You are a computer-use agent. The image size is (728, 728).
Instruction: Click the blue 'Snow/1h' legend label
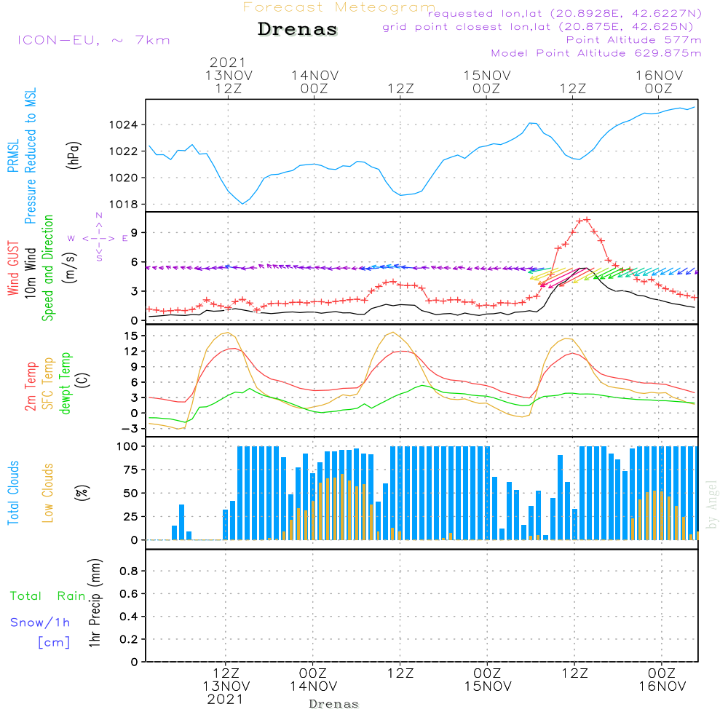click(x=40, y=622)
